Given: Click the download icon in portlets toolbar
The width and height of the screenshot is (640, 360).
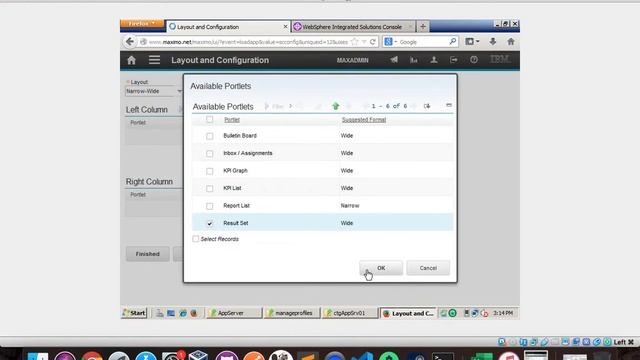Looking at the screenshot, I should tap(427, 106).
